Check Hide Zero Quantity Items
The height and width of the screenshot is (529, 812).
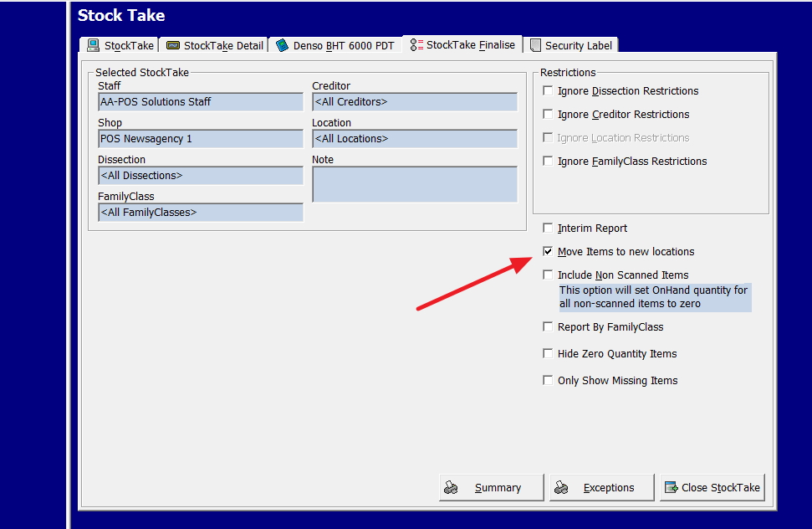pyautogui.click(x=548, y=353)
